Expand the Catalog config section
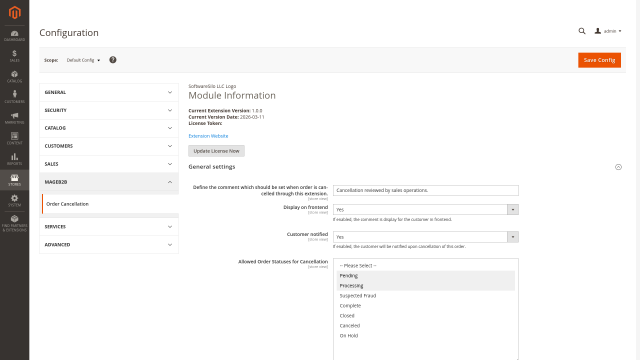640x360 pixels. click(x=109, y=128)
